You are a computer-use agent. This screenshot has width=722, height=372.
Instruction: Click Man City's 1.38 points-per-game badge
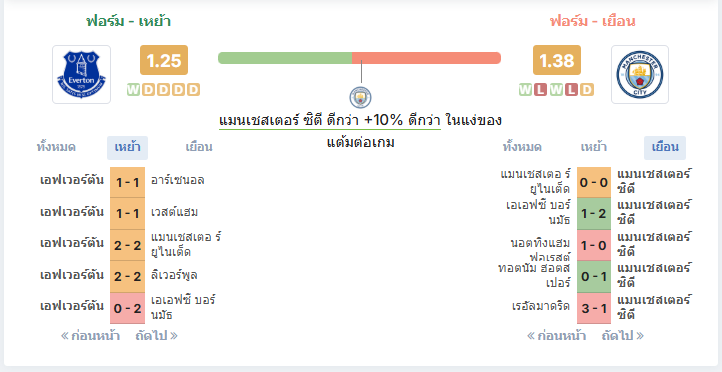[x=557, y=60]
